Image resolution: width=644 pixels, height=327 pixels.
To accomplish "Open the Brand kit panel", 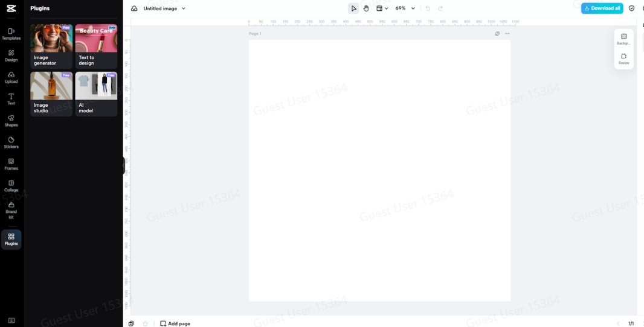I will [11, 211].
